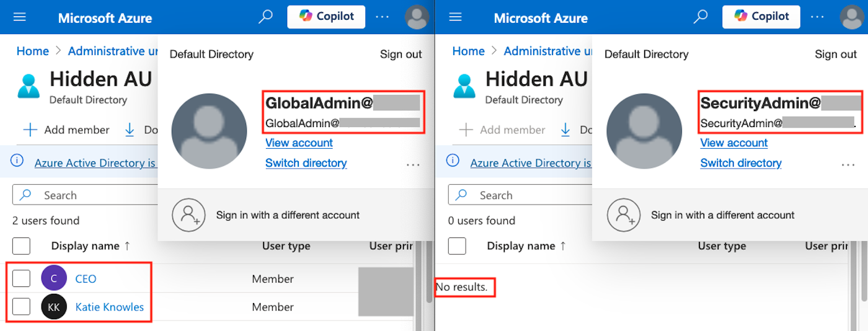Click Hidden AU user icon in left window
868x331 pixels.
29,86
